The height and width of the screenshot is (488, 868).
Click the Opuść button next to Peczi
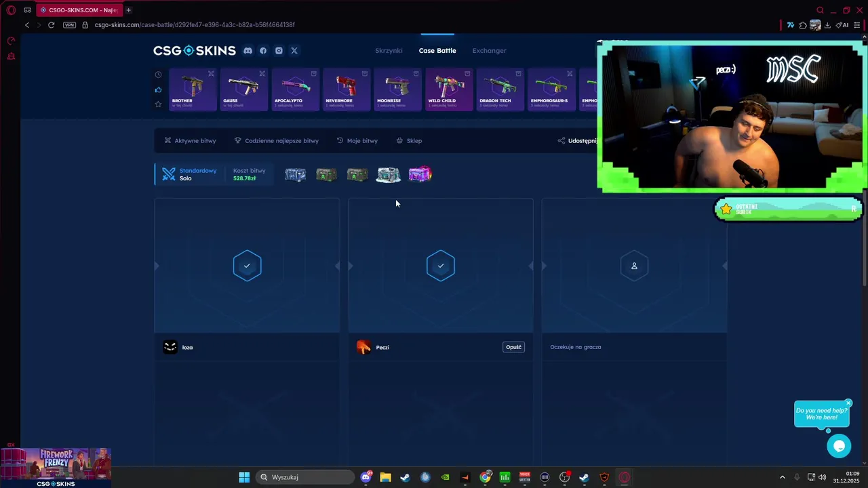[514, 347]
